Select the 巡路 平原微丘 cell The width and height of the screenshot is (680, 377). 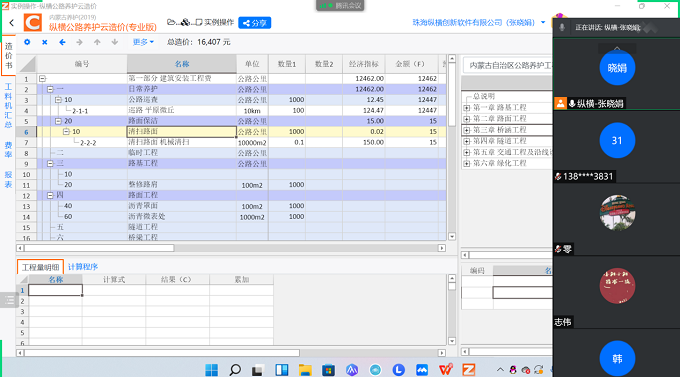182,110
